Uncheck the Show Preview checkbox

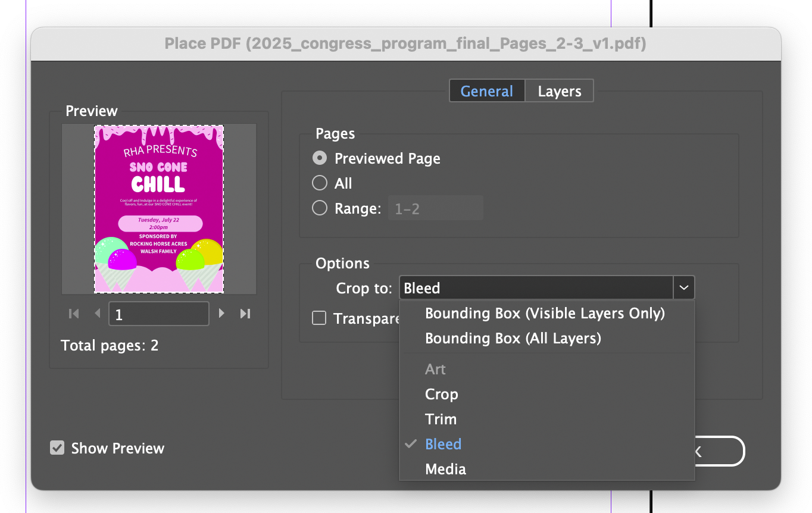pos(57,448)
